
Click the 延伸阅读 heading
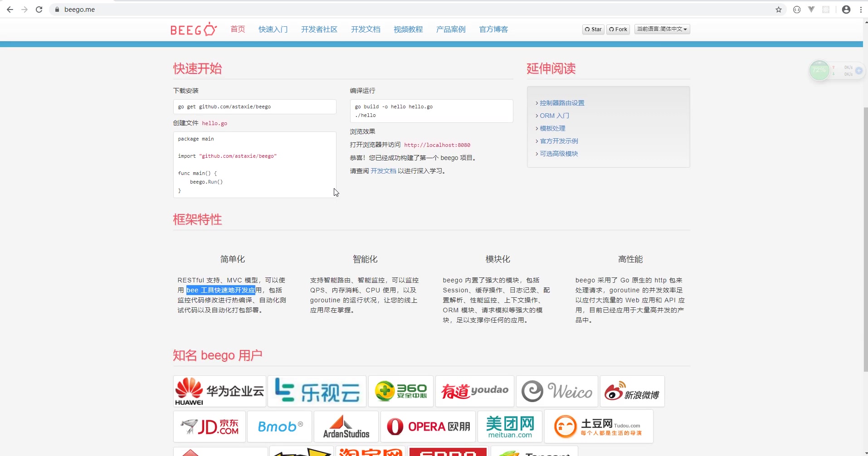click(551, 68)
